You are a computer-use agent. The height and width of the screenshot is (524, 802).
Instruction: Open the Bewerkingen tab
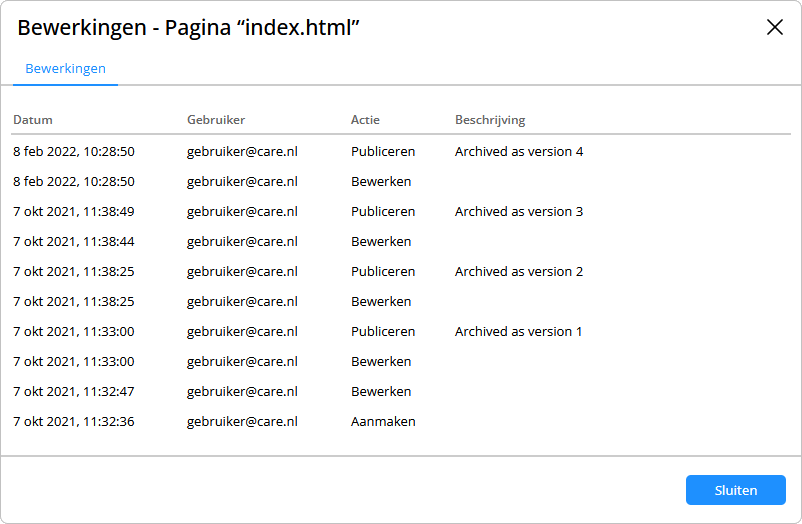(65, 69)
